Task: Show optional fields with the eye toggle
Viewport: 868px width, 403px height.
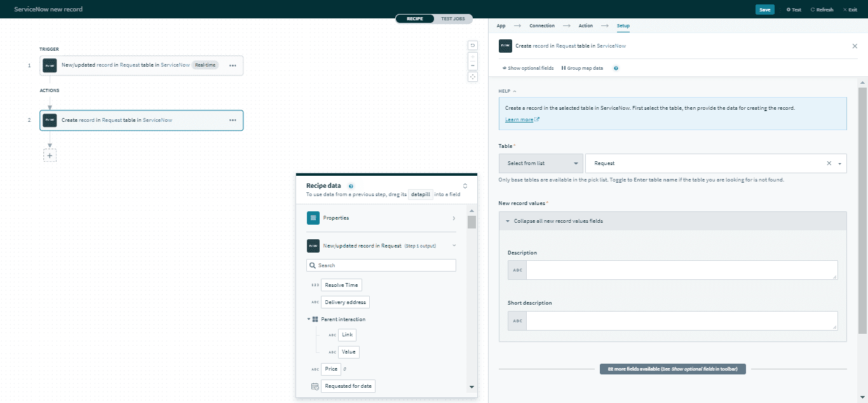Action: [x=527, y=68]
